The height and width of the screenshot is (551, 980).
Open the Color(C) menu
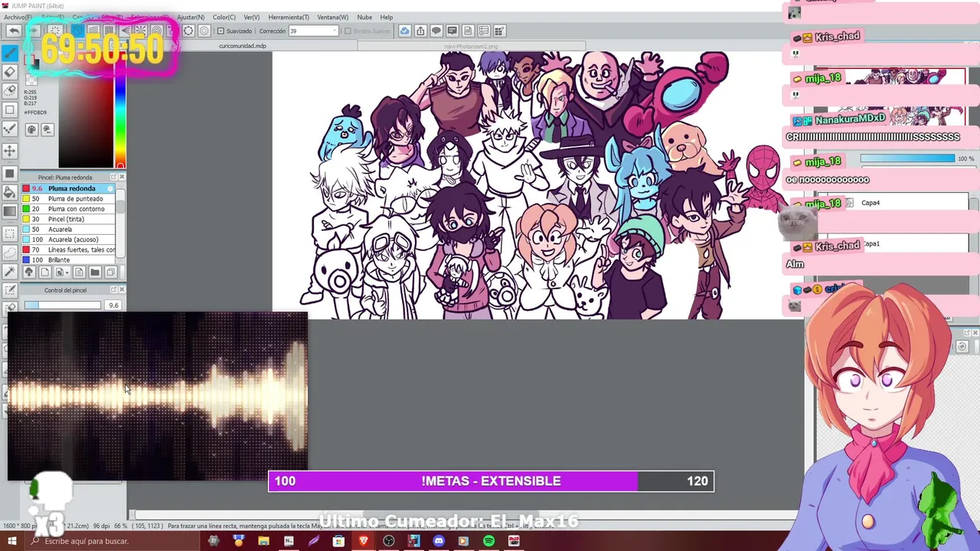pyautogui.click(x=224, y=17)
